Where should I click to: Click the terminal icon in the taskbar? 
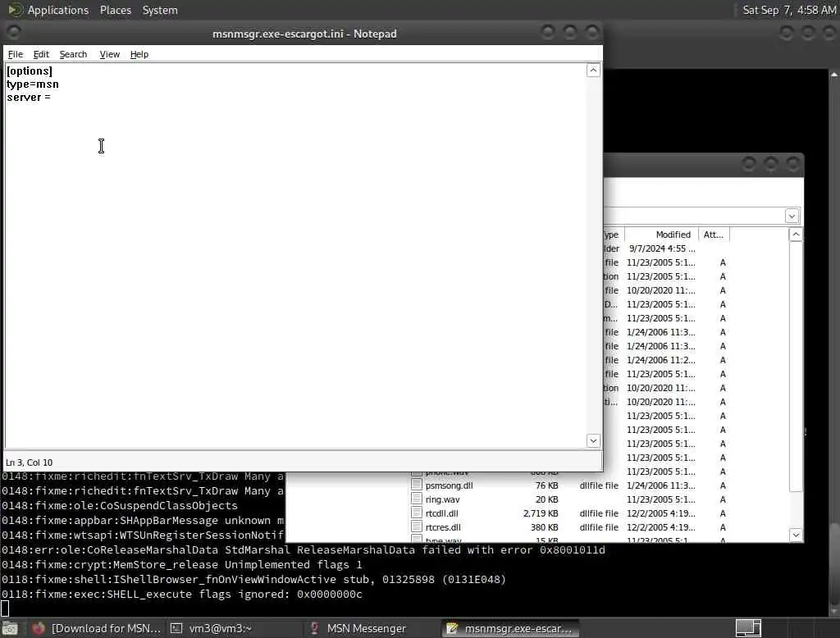point(176,628)
